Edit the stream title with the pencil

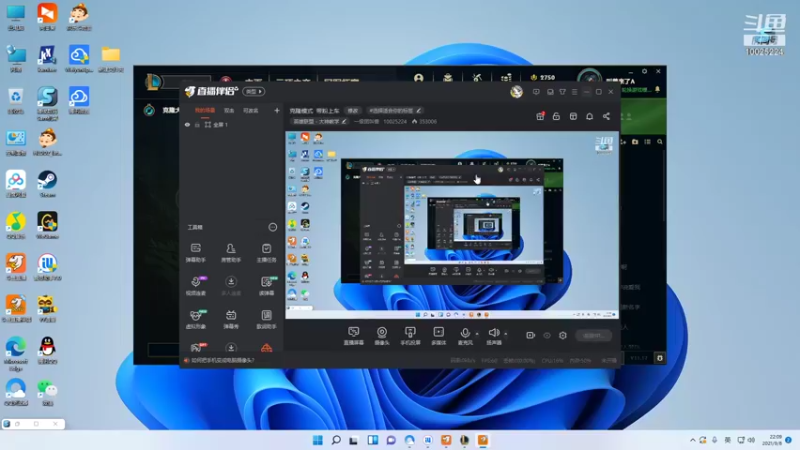pos(344,121)
